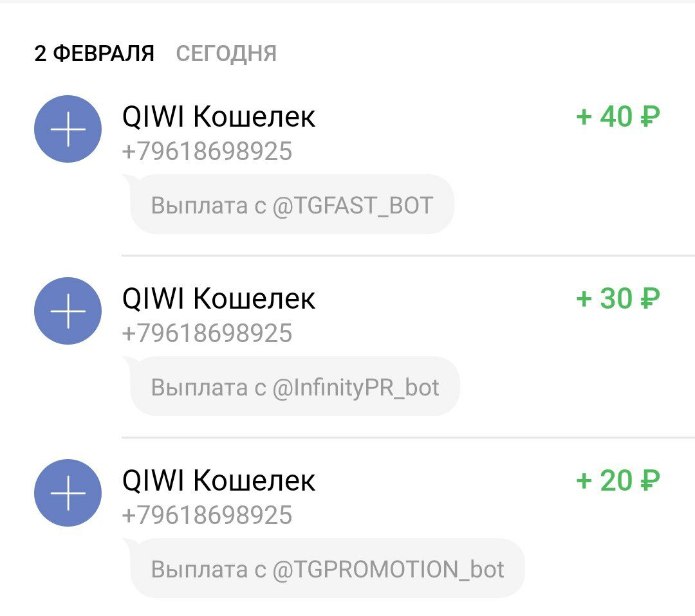Select the Выплата с @TGPROMOTION_bot comment bubble
The width and height of the screenshot is (695, 616).
(x=328, y=569)
